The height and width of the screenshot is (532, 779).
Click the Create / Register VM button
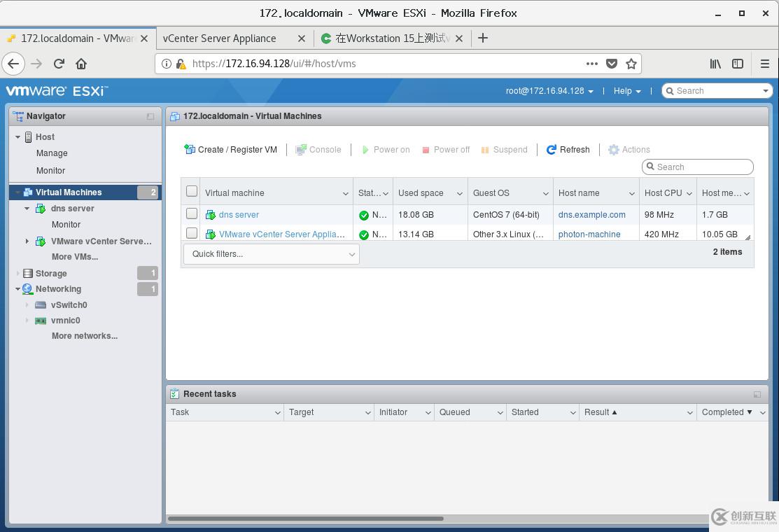[230, 150]
